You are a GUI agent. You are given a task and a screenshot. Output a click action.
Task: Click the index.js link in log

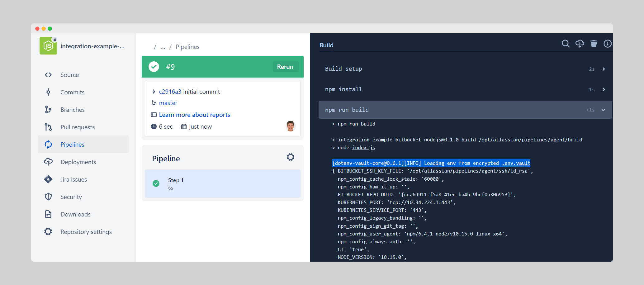tap(364, 147)
